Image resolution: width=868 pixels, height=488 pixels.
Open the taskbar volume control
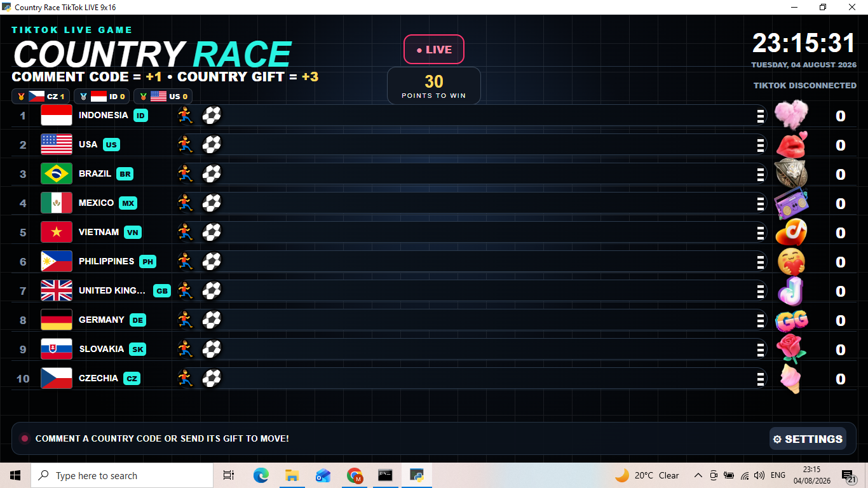pos(759,475)
